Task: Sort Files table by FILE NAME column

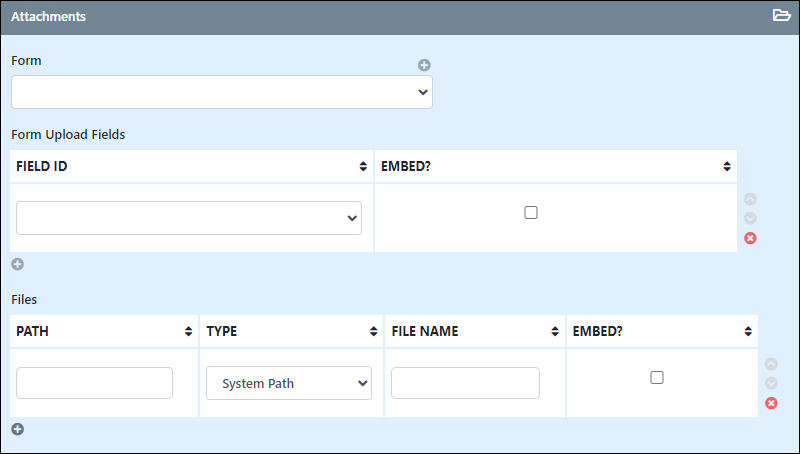Action: 474,331
